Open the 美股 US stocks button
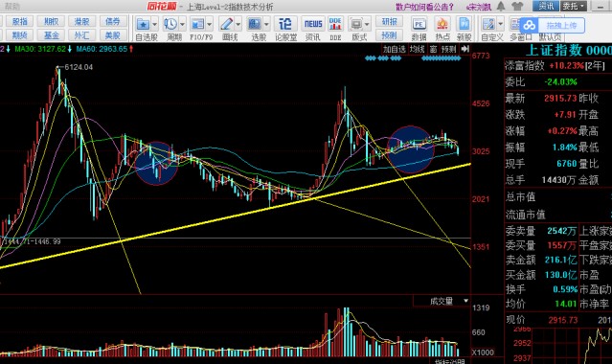This screenshot has width=612, height=364. 113,35
